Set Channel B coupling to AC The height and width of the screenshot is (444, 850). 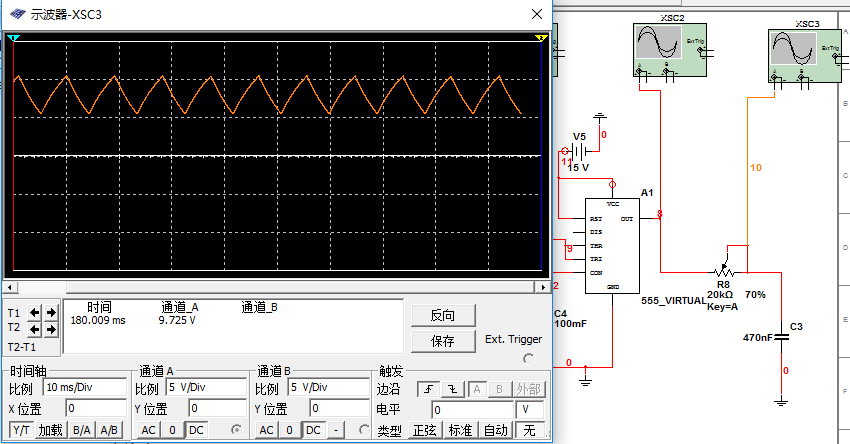pyautogui.click(x=266, y=430)
